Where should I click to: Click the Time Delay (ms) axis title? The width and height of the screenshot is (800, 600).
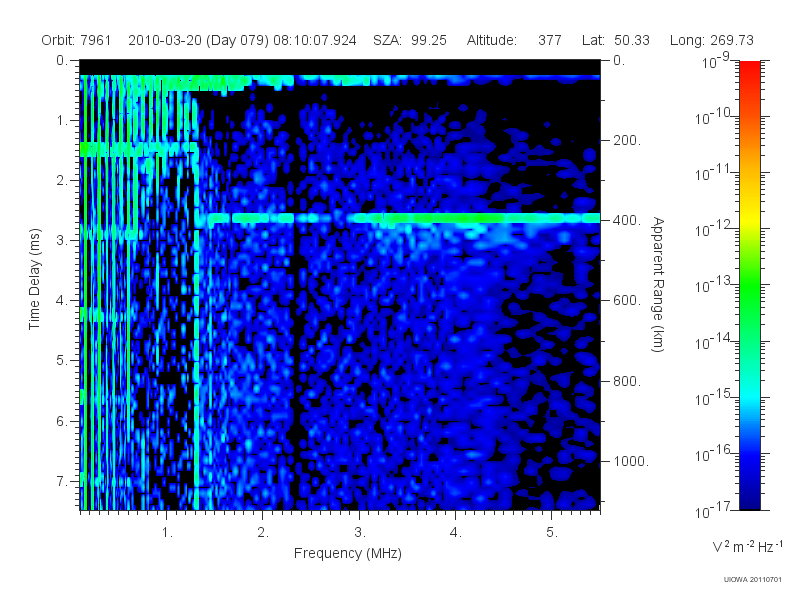pos(34,279)
